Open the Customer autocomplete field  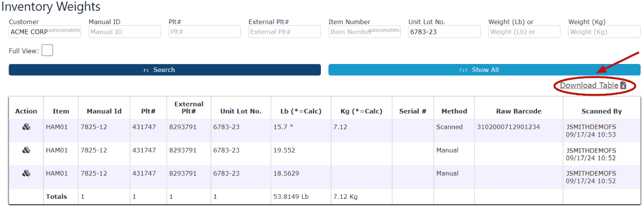pyautogui.click(x=45, y=32)
